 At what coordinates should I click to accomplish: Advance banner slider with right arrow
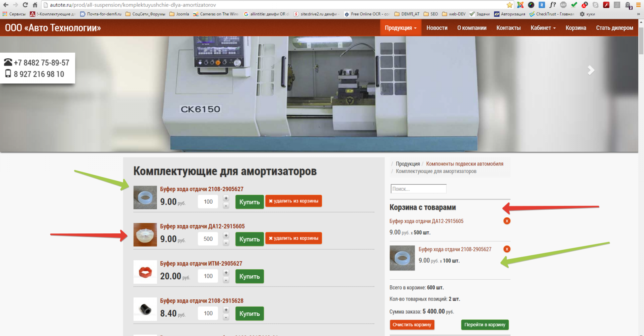(x=590, y=70)
